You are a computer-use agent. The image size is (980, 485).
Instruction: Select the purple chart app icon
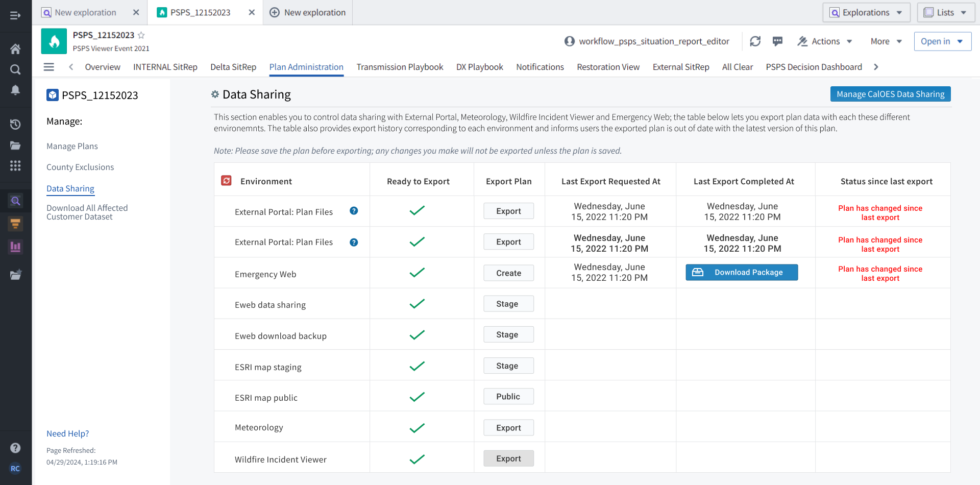coord(15,247)
